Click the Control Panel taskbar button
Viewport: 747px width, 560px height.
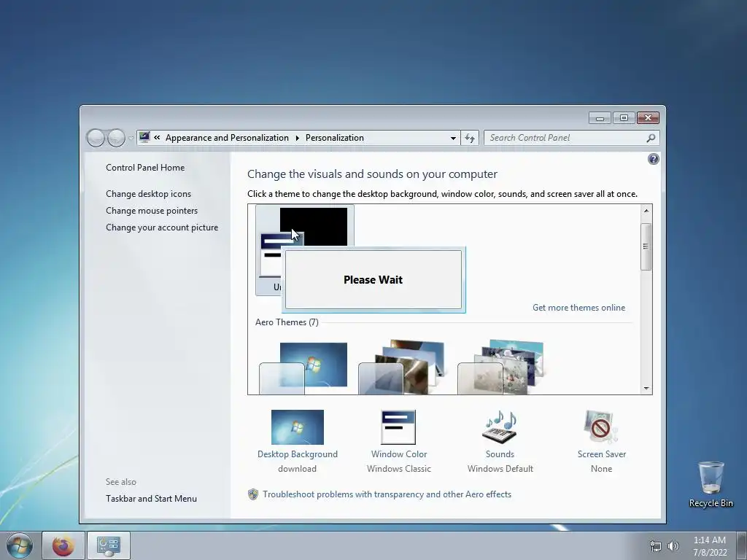109,545
